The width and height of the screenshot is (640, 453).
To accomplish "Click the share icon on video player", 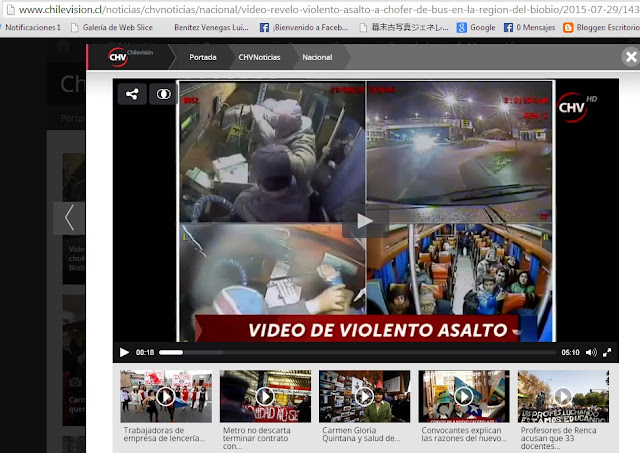I will [x=132, y=94].
